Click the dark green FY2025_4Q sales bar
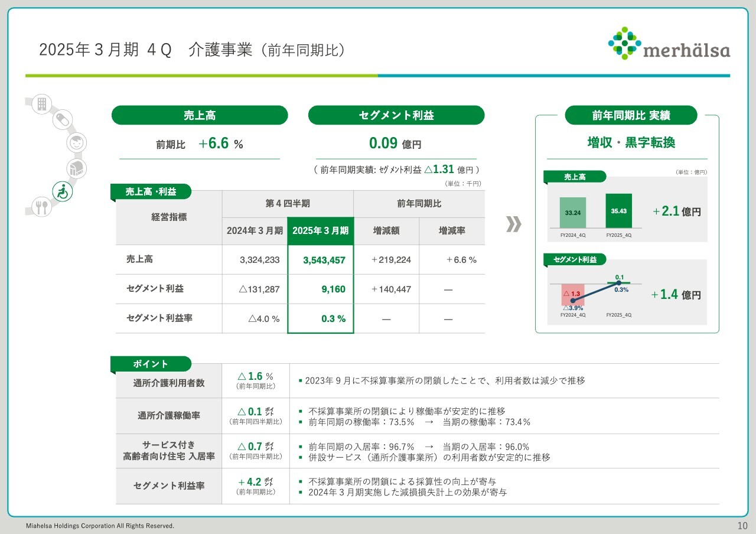The height and width of the screenshot is (534, 756). coord(618,211)
